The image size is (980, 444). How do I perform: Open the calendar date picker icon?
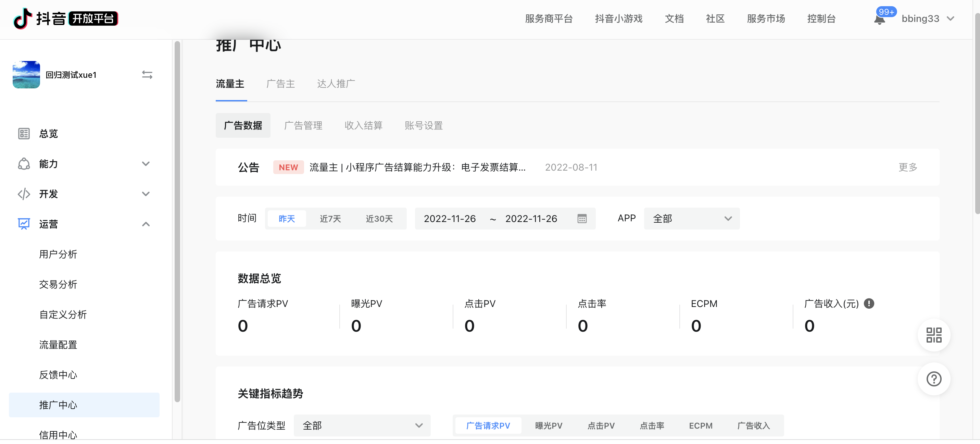(582, 219)
